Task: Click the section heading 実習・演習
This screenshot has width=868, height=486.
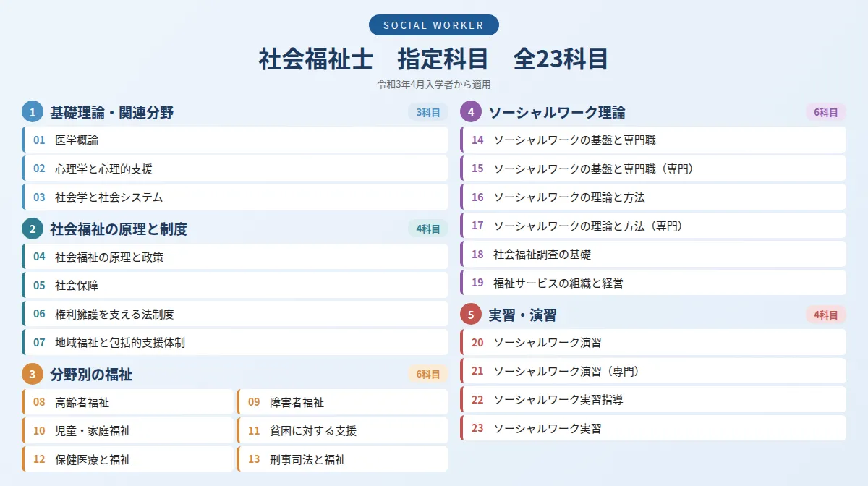Action: pyautogui.click(x=522, y=315)
